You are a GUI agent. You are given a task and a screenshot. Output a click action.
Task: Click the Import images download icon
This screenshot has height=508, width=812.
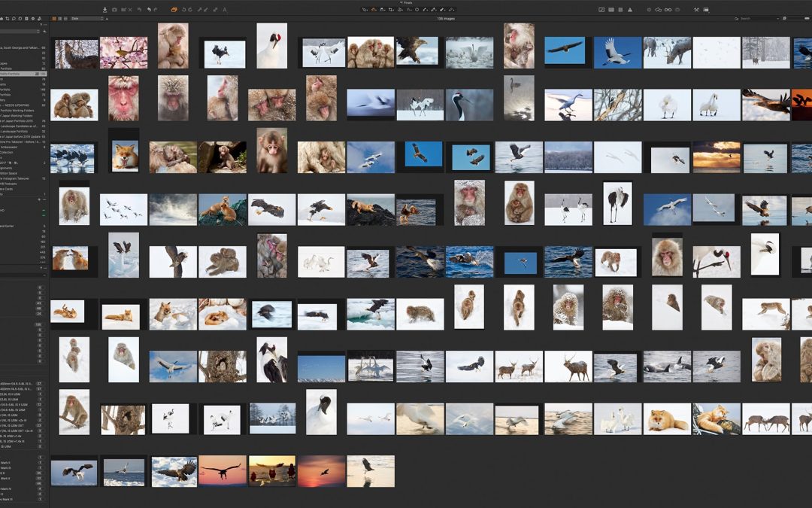click(x=105, y=10)
